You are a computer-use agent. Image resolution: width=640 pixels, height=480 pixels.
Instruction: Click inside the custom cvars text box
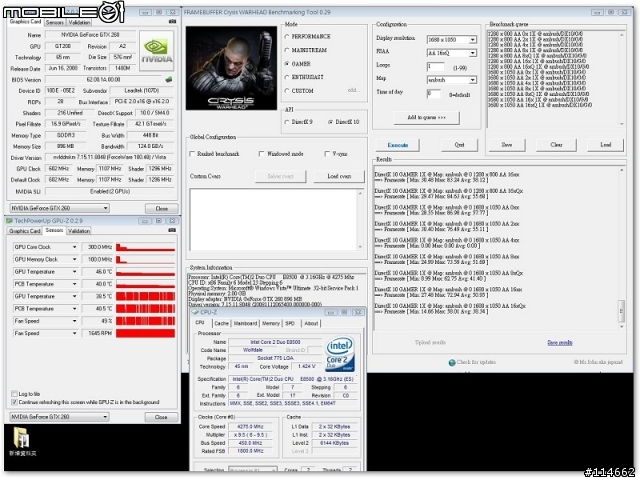(x=273, y=220)
